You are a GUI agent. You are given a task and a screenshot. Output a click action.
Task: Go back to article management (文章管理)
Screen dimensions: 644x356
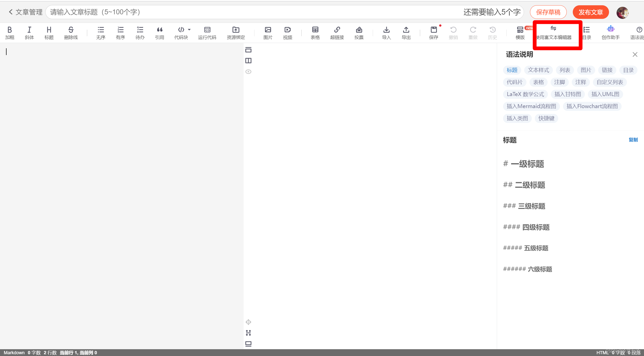(25, 12)
